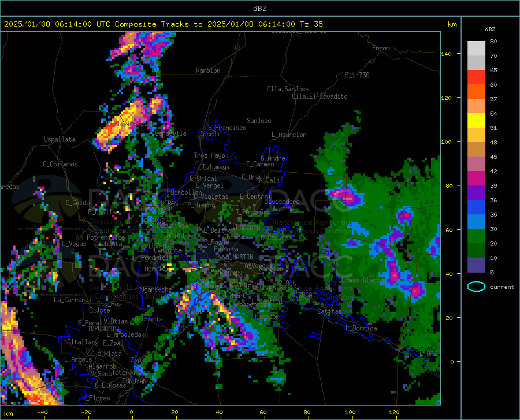Click the 'E_1-736' map label
520x420 pixels.
(357, 75)
